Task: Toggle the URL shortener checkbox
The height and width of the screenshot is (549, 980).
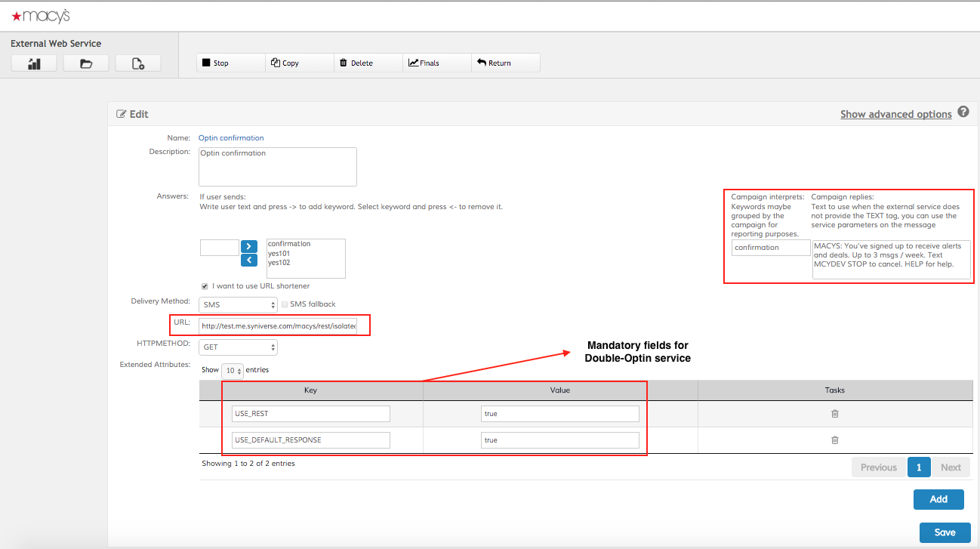Action: click(x=205, y=286)
